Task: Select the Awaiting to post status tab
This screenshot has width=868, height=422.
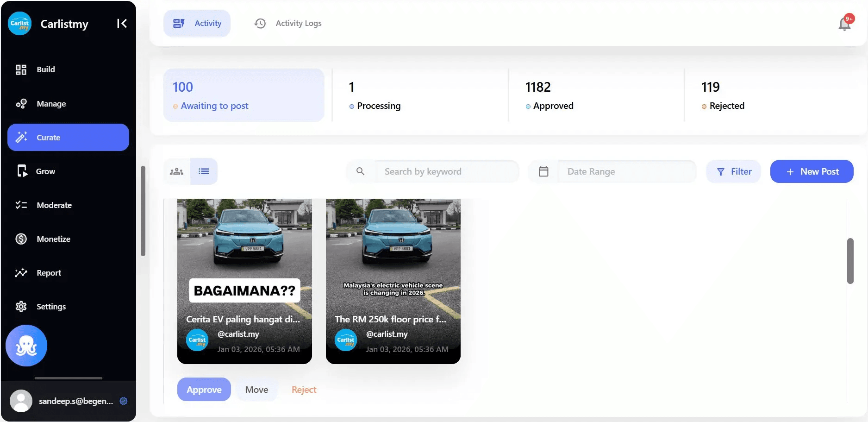Action: tap(244, 95)
